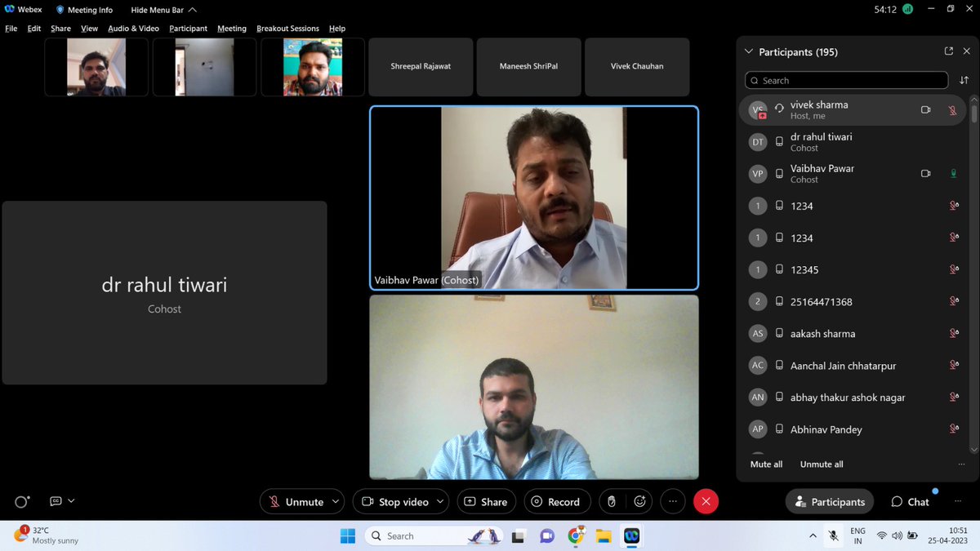Open the Participant menu

point(188,29)
